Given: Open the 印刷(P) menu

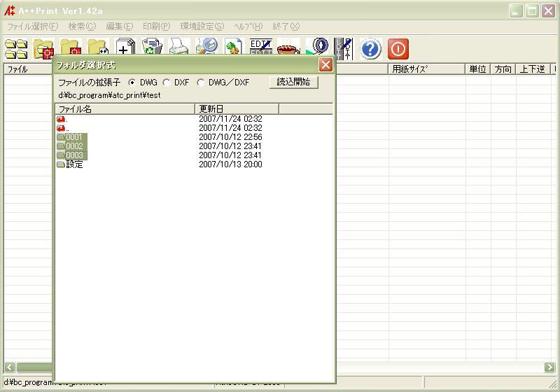Looking at the screenshot, I should [x=156, y=27].
